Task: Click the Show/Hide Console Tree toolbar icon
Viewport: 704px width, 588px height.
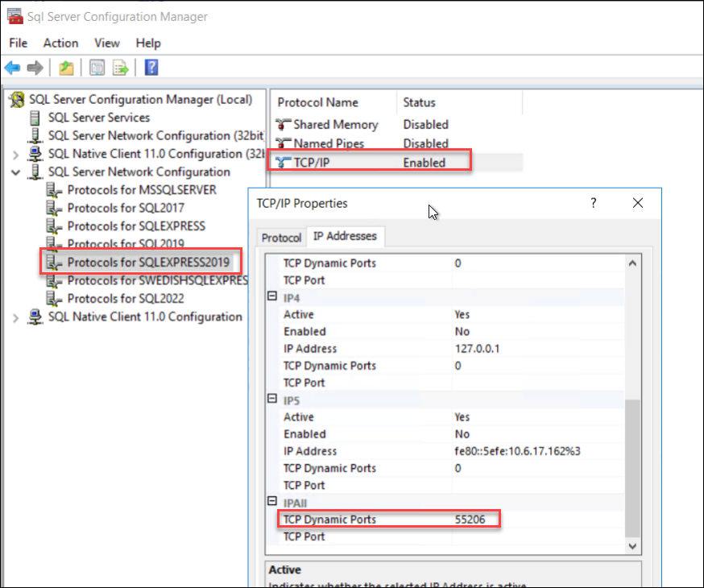Action: (x=97, y=68)
